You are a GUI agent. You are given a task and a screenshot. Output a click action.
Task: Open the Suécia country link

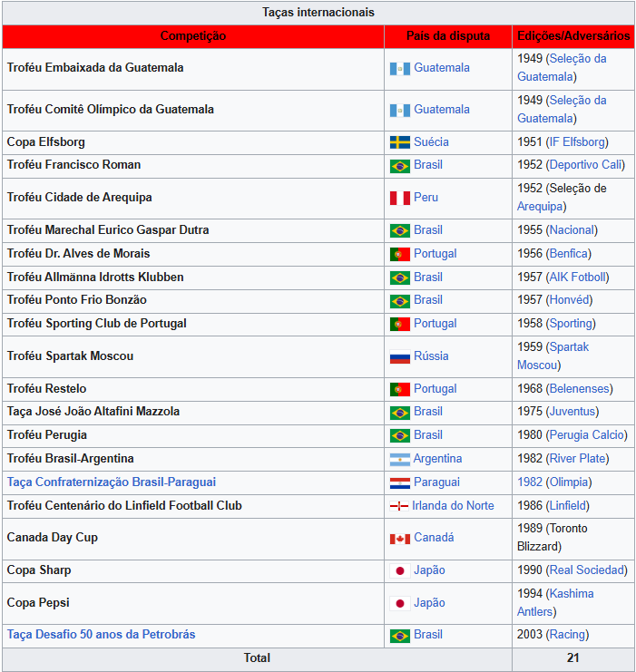[431, 141]
